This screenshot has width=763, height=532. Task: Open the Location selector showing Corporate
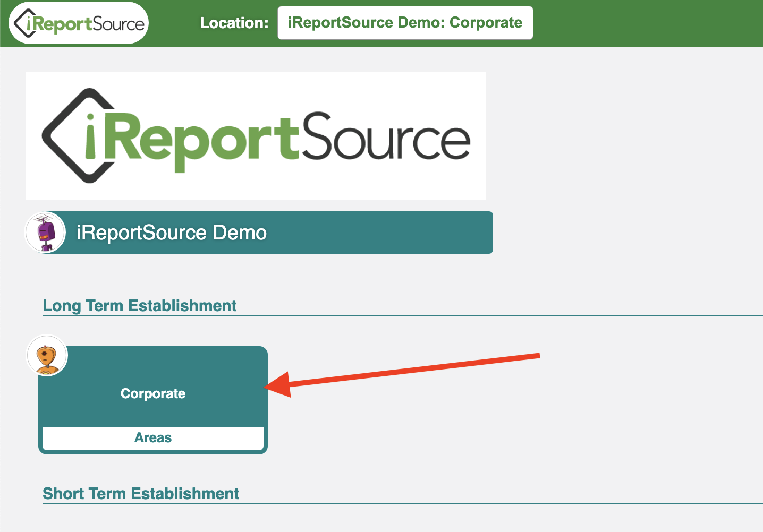[x=405, y=23]
